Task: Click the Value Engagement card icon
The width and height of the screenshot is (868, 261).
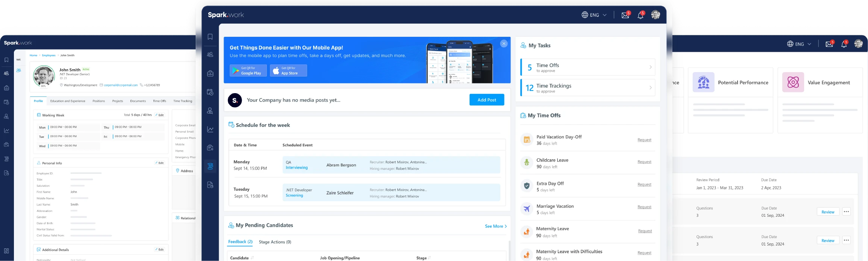Action: pyautogui.click(x=793, y=82)
